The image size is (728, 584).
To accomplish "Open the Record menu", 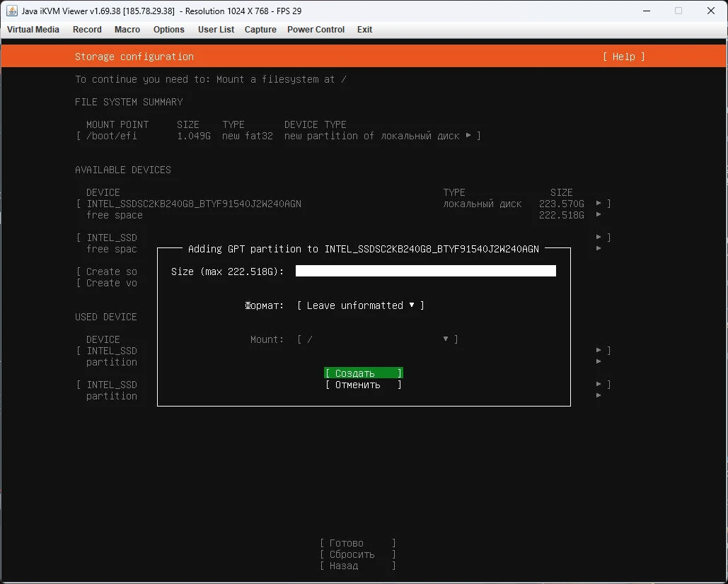I will (87, 30).
